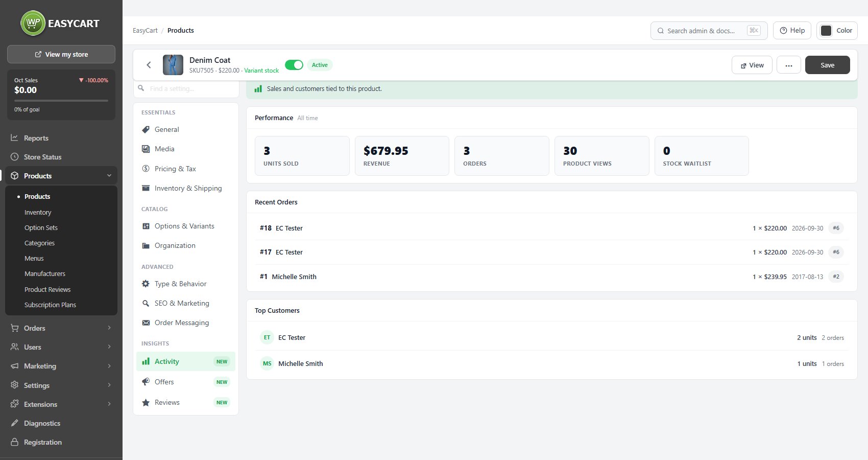The height and width of the screenshot is (460, 868).
Task: Click the SEO & Marketing magnifier icon
Action: pyautogui.click(x=146, y=303)
